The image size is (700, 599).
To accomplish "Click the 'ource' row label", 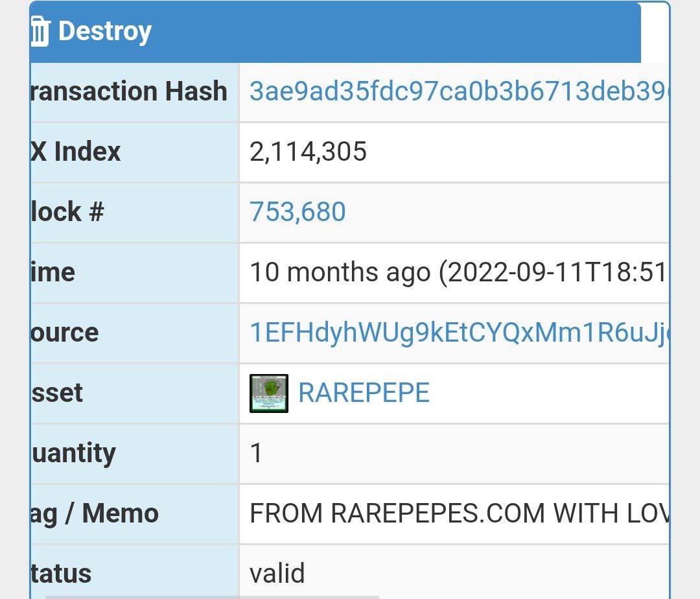I will 64,333.
